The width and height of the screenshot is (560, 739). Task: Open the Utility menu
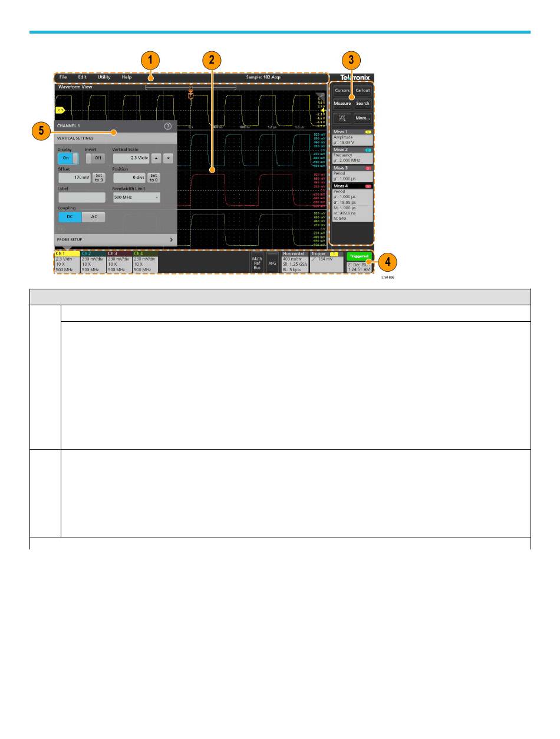click(104, 77)
